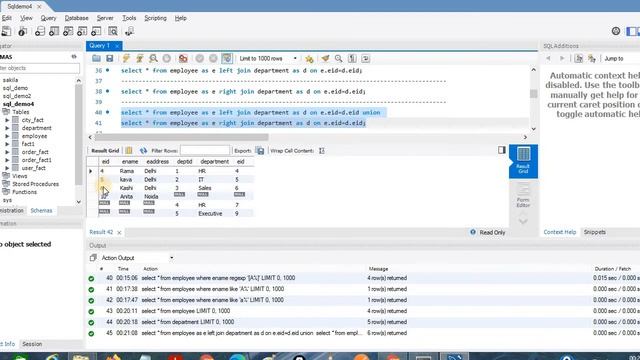The width and height of the screenshot is (640, 360).
Task: Open the Server menu
Action: click(105, 18)
